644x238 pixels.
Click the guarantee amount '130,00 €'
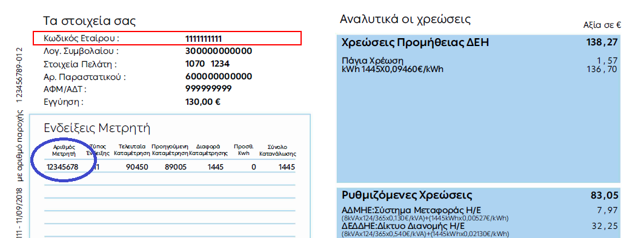[203, 102]
